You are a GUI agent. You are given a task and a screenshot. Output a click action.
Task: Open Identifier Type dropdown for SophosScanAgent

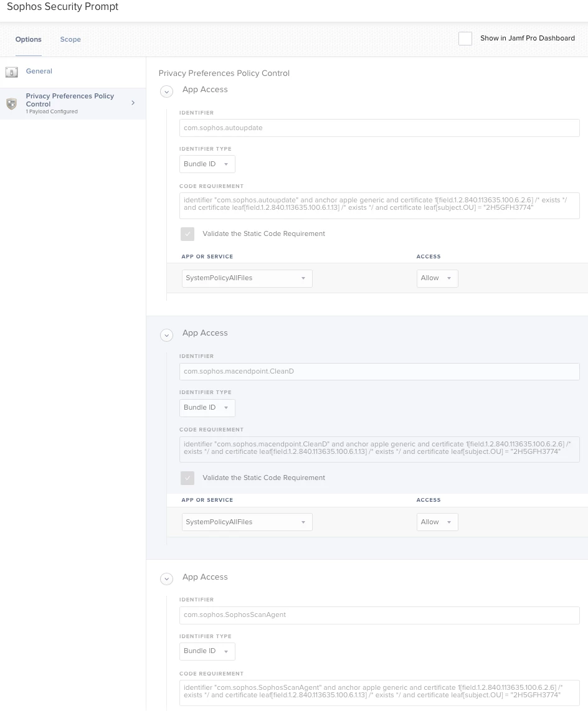207,651
